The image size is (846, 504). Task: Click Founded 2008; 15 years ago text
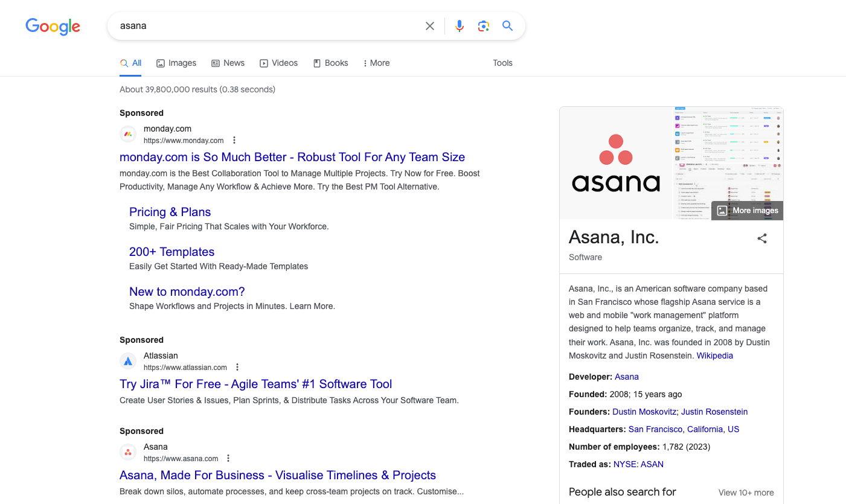[626, 394]
